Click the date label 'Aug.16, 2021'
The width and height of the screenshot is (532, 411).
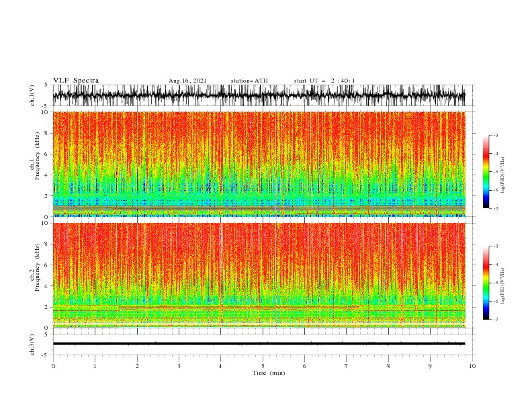pyautogui.click(x=187, y=81)
